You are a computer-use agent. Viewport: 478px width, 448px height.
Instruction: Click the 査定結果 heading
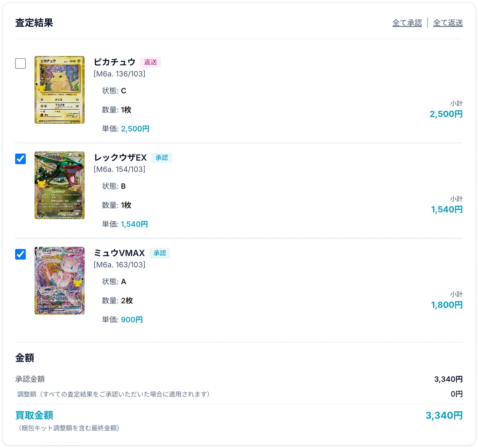pyautogui.click(x=34, y=23)
